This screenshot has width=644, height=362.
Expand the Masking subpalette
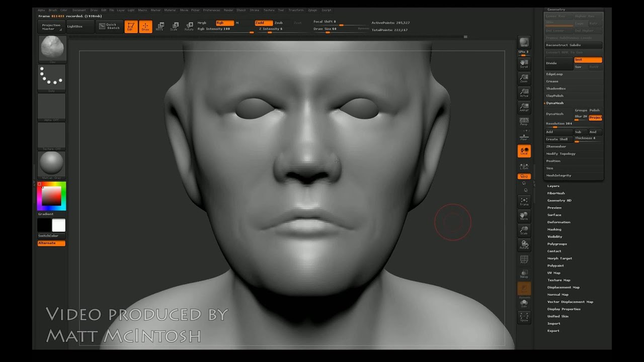pos(554,229)
